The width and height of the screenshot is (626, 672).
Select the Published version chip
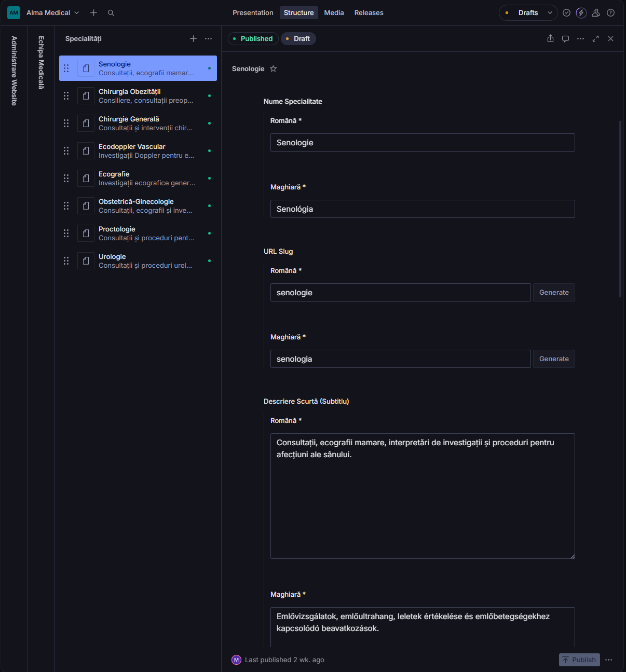pyautogui.click(x=253, y=38)
